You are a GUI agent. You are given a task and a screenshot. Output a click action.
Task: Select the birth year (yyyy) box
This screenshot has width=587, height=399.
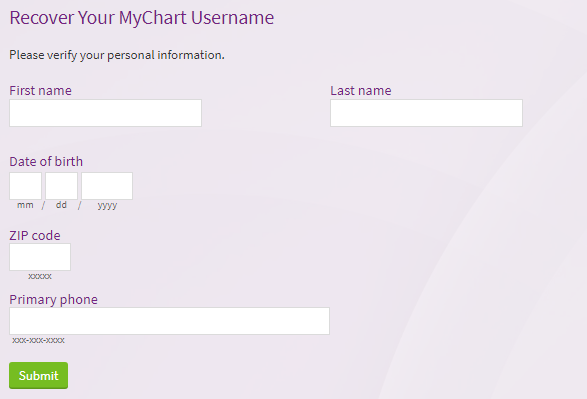point(107,186)
